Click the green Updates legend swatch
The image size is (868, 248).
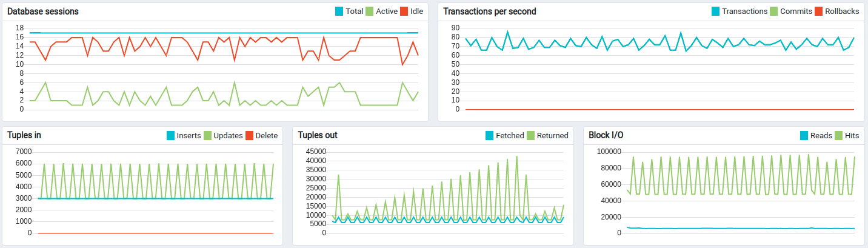[207, 135]
